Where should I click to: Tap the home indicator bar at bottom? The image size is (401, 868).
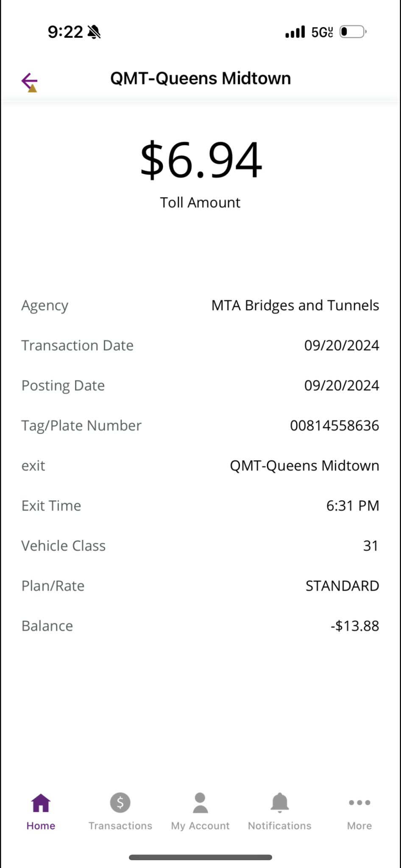pos(200,857)
